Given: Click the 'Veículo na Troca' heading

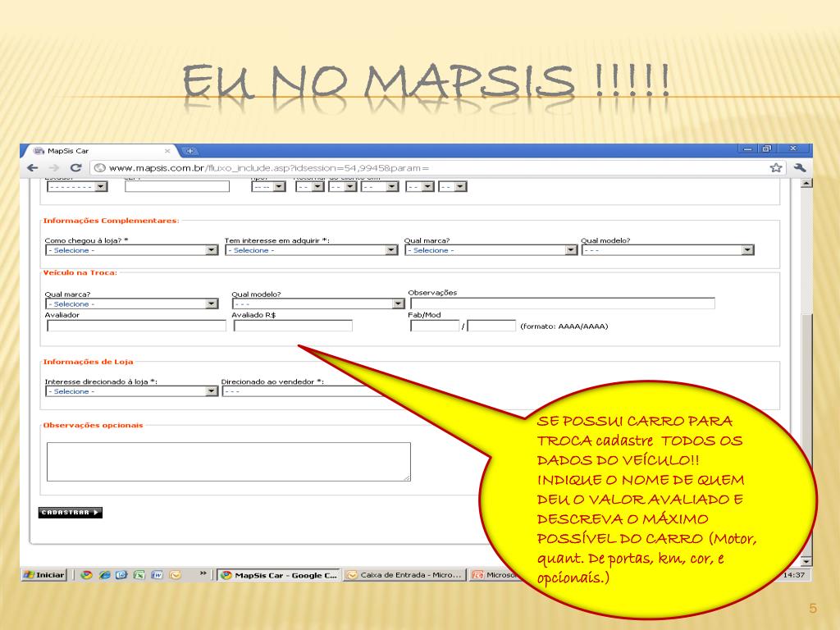Looking at the screenshot, I should click(80, 272).
